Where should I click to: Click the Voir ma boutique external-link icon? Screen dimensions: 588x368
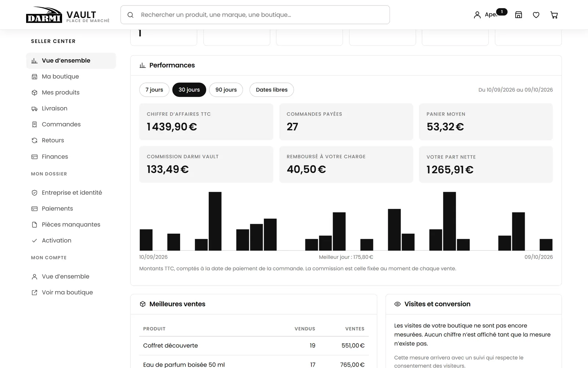tap(35, 293)
